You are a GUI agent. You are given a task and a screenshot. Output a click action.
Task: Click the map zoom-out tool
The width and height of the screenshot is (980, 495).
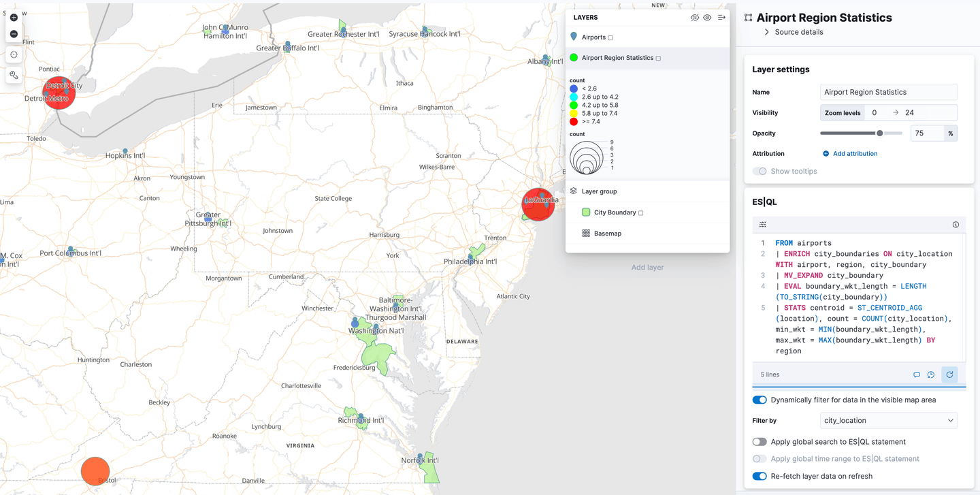point(14,33)
